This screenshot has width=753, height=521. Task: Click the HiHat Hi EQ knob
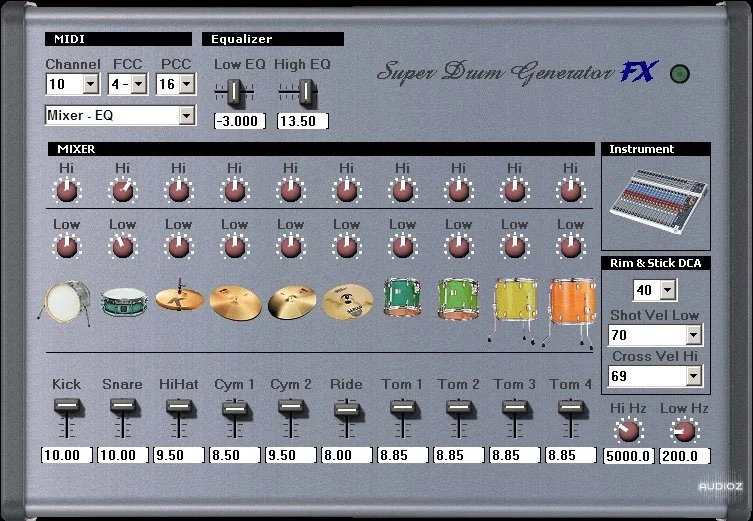(179, 191)
